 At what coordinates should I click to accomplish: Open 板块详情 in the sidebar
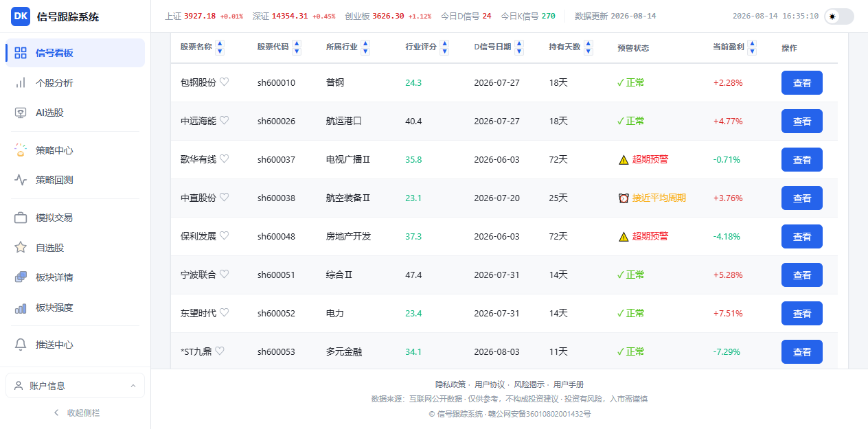76,277
